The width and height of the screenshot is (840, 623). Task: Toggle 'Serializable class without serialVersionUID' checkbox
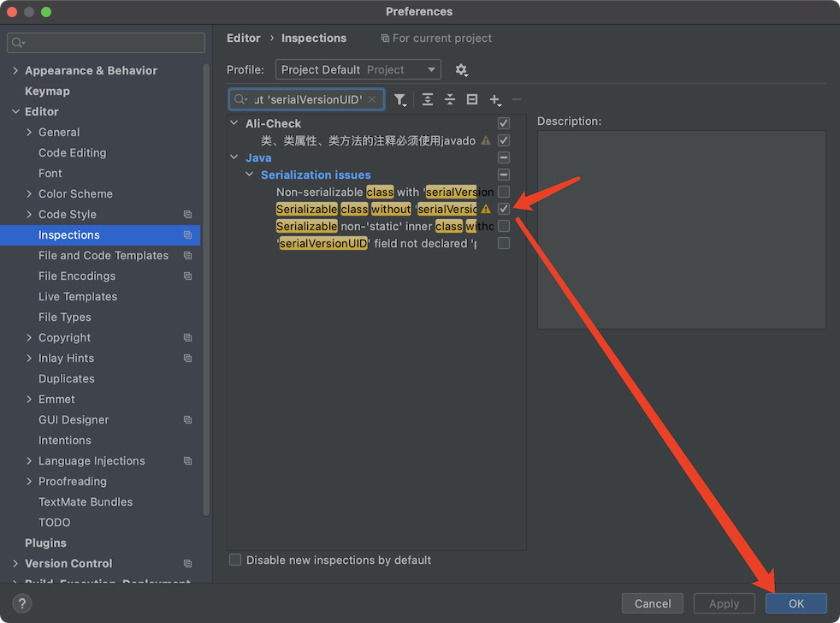[x=504, y=209]
